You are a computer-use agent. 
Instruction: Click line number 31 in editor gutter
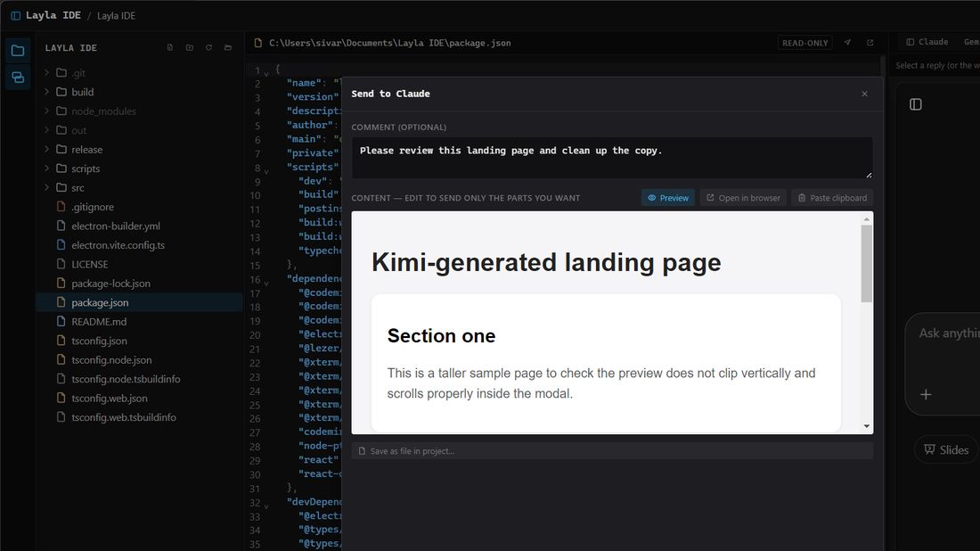pos(255,489)
